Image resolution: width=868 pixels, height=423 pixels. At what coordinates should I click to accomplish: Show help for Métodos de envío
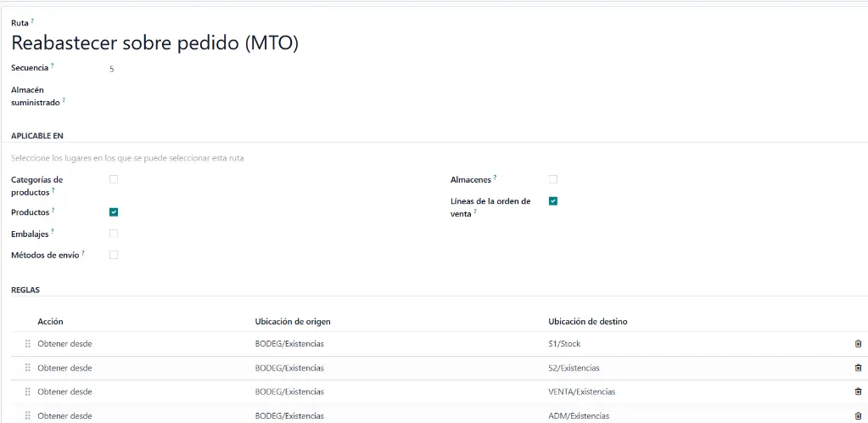pos(83,253)
